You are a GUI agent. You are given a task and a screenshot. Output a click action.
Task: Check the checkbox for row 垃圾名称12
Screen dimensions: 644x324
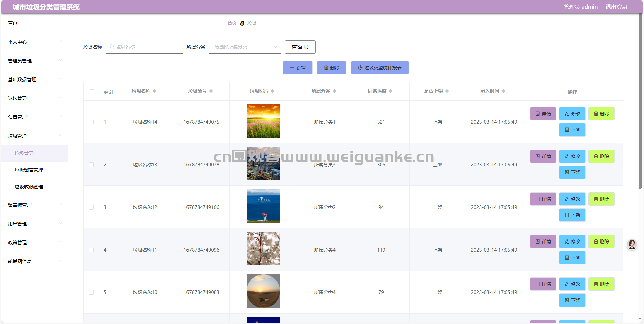(91, 207)
